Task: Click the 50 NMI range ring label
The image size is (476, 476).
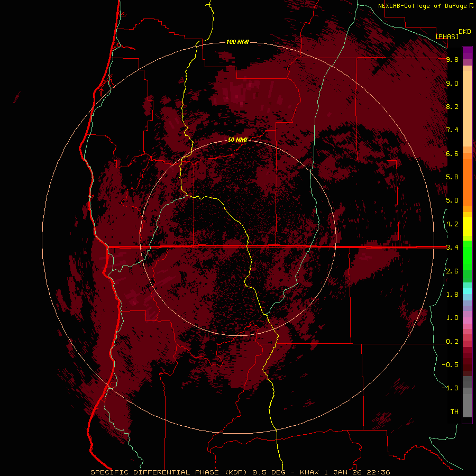Action: 237,140
